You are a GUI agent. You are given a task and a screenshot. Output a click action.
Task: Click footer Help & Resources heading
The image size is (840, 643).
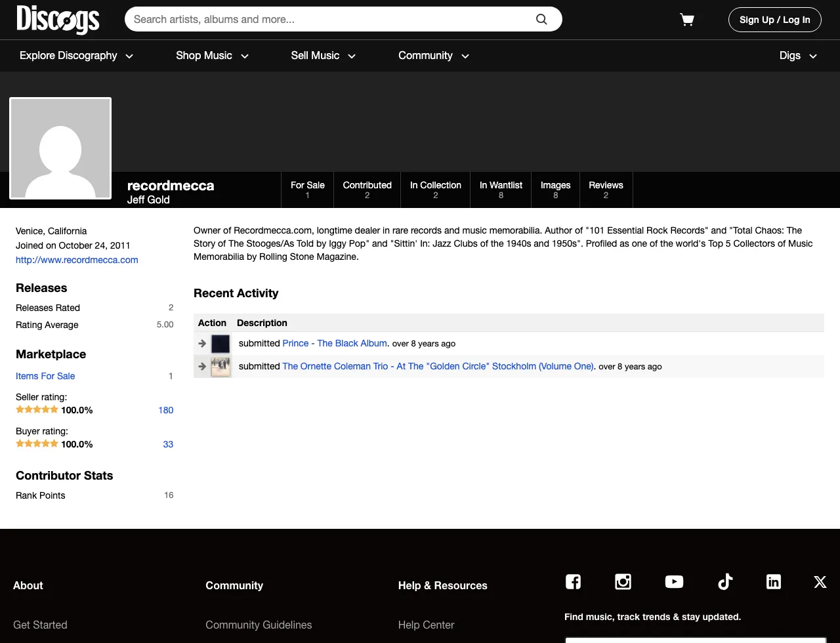(x=443, y=585)
